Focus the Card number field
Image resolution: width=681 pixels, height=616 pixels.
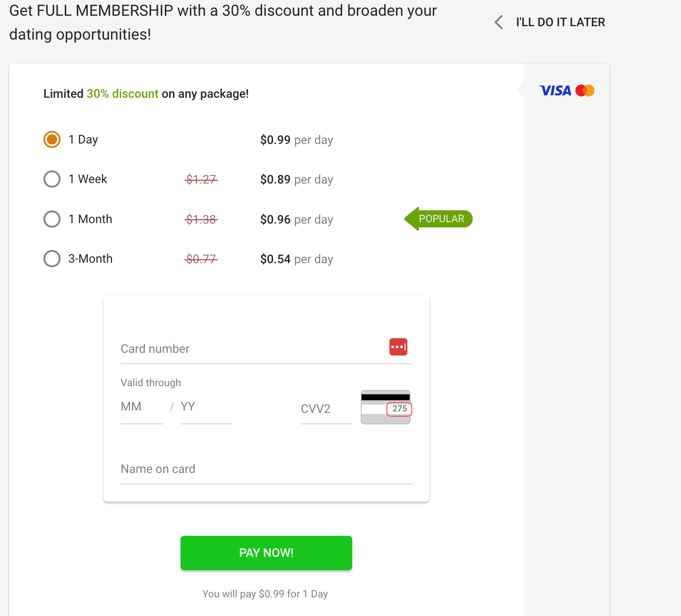click(x=253, y=349)
